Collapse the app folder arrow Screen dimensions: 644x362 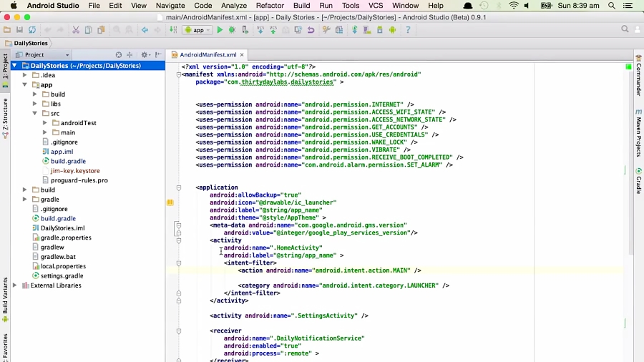point(24,84)
